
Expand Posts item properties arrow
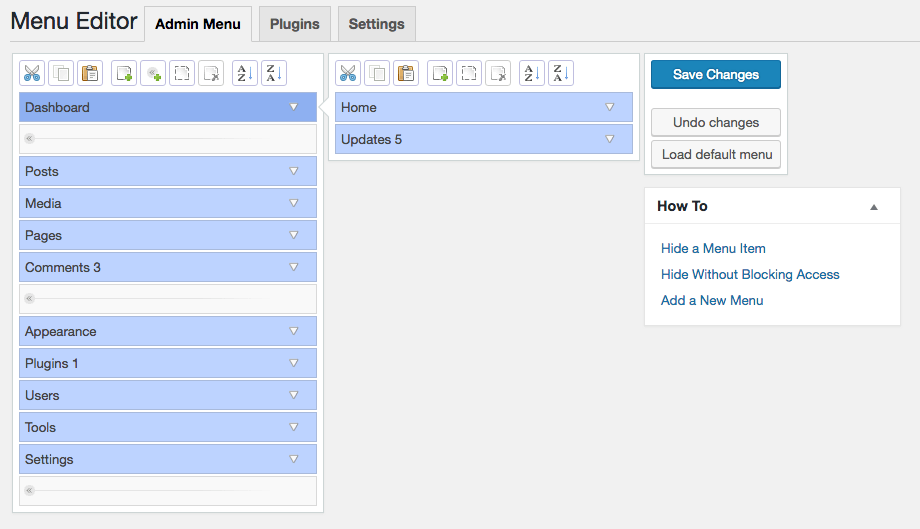tap(294, 171)
